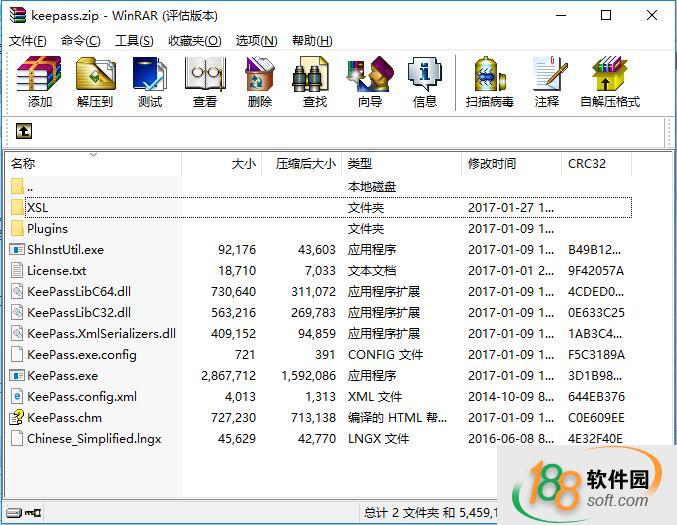Image resolution: width=677 pixels, height=525 pixels.
Task: Run the Test (测试) archive tool
Action: (150, 81)
